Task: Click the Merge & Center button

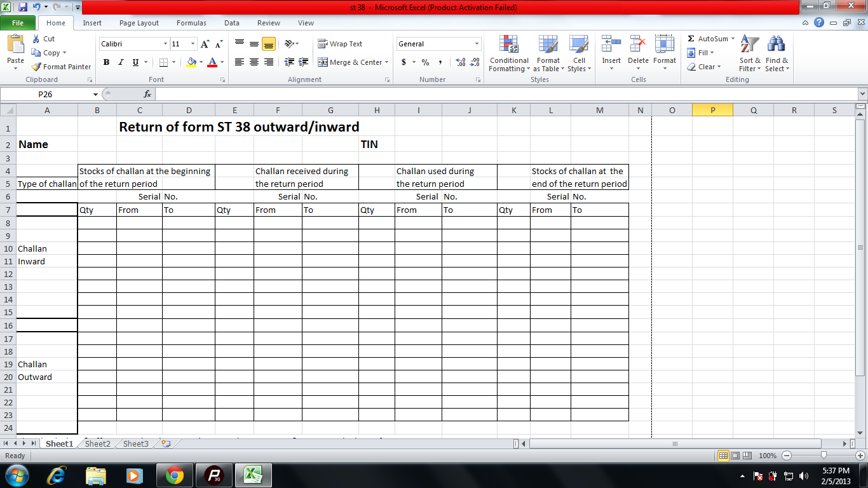Action: pyautogui.click(x=350, y=62)
